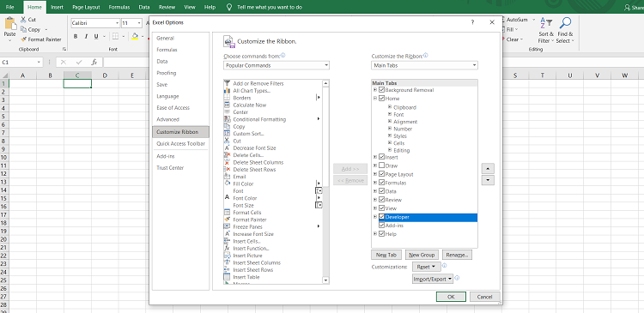Uncheck the Add-ins checkbox
Viewport: 644px width, 313px height.
point(381,226)
